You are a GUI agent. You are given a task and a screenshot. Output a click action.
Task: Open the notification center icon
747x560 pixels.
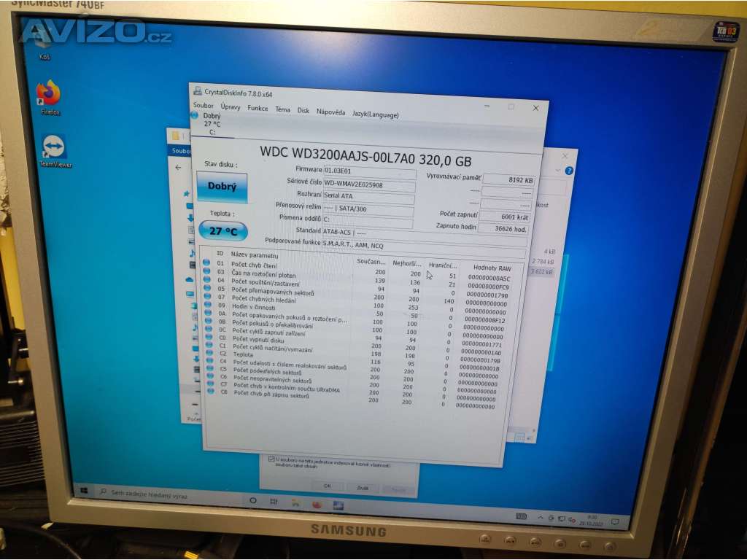pos(615,522)
